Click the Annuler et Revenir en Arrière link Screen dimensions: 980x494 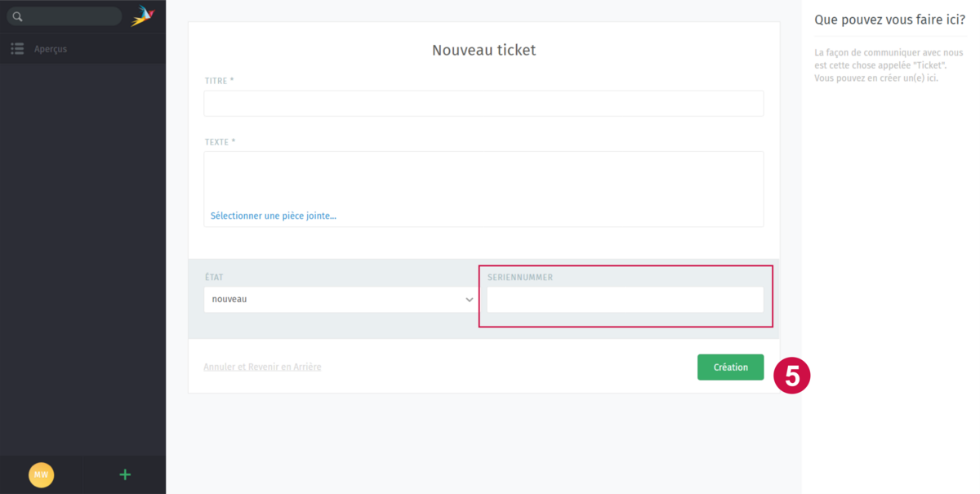262,367
